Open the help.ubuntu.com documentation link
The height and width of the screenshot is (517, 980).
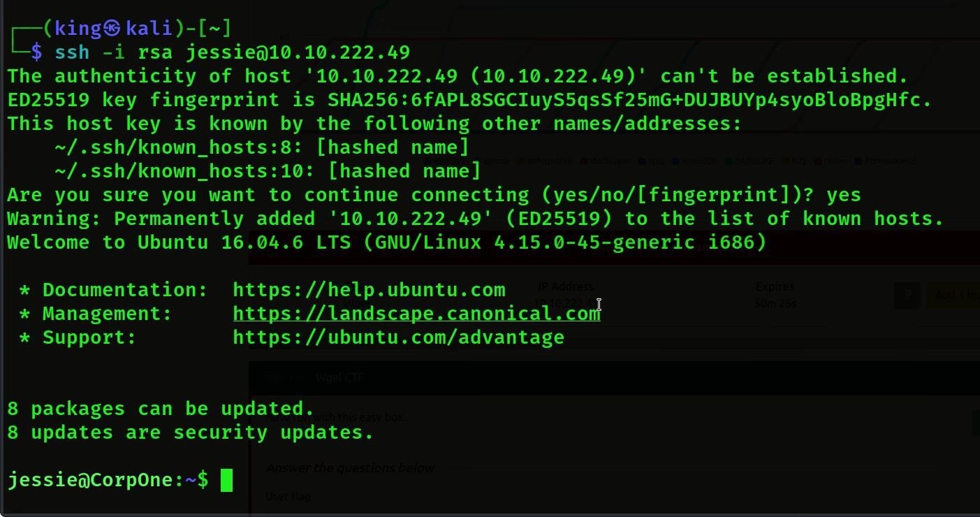(369, 290)
